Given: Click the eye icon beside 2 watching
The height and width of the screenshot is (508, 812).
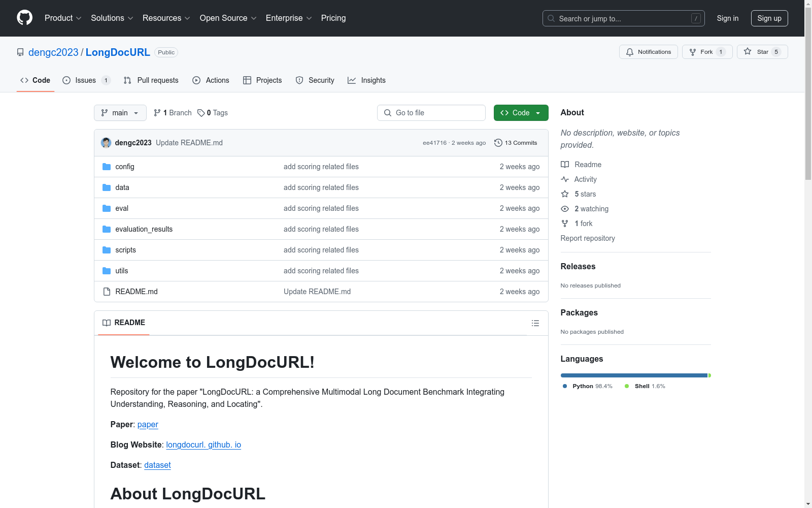Looking at the screenshot, I should (565, 209).
